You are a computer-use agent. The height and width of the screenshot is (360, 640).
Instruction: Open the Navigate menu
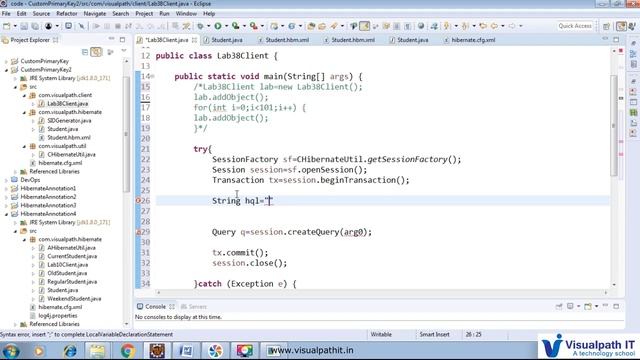coord(95,13)
